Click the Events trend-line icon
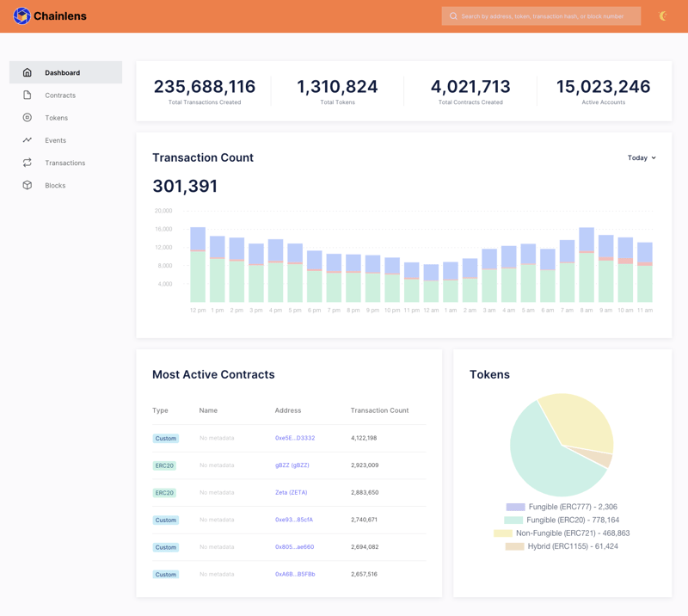The height and width of the screenshot is (616, 688). (28, 140)
